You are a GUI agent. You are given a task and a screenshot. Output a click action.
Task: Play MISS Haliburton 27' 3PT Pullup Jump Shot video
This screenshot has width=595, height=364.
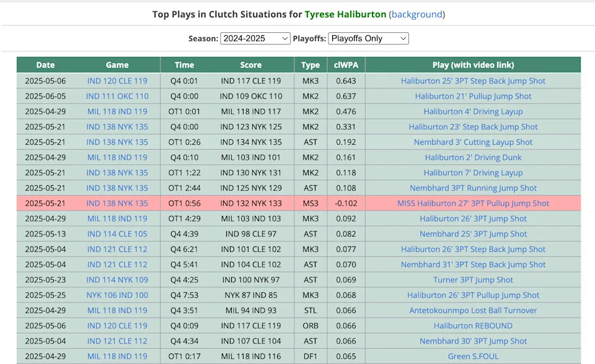(473, 203)
